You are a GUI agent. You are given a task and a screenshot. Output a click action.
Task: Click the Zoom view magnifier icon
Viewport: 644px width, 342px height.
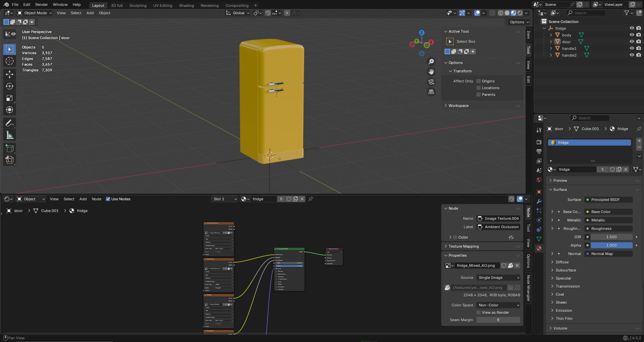point(431,62)
